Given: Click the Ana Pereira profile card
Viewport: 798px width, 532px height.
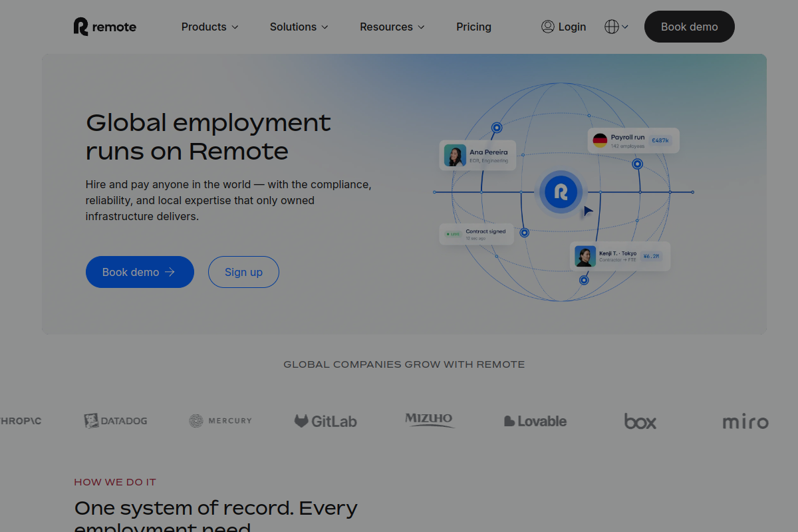Looking at the screenshot, I should click(x=477, y=156).
